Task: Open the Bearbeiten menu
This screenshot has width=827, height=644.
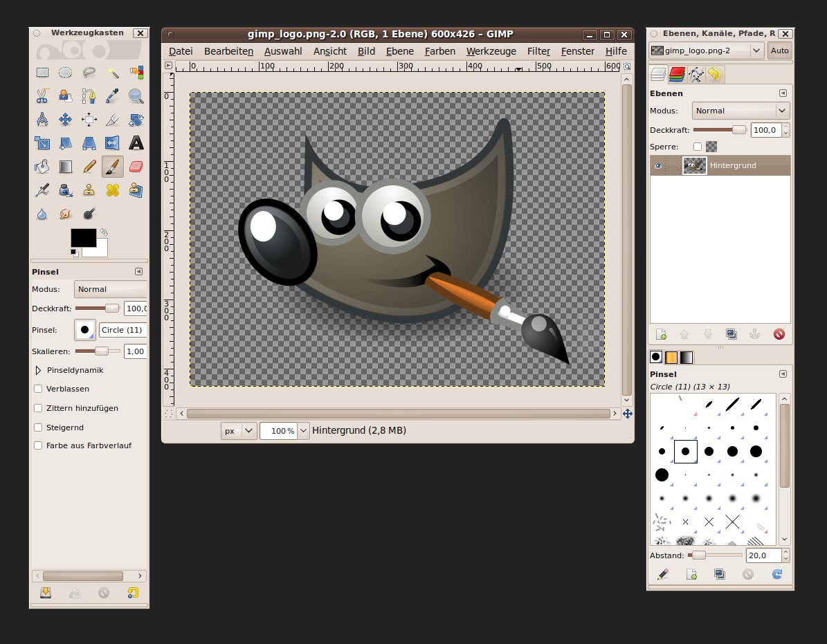Action: coord(228,51)
